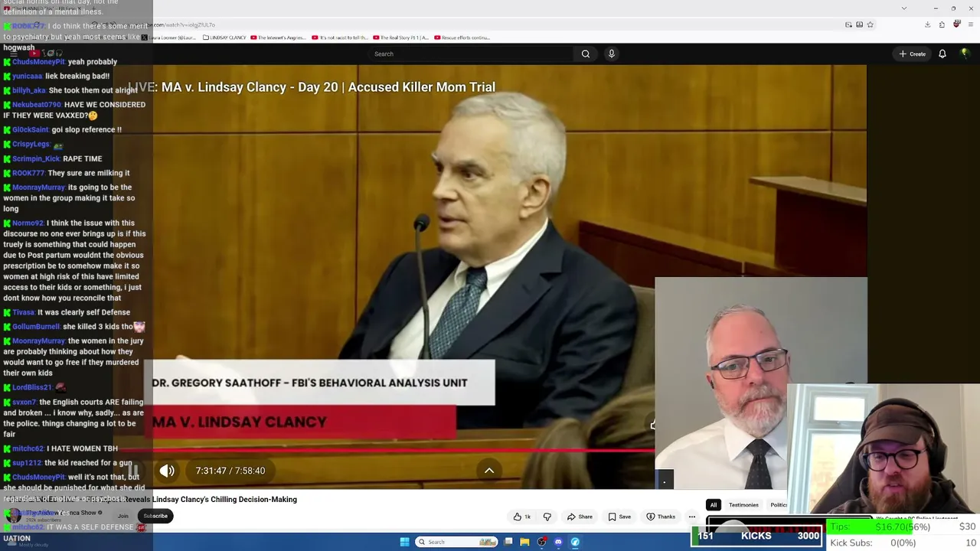Open the Laura Loomer X bookmark
Viewport: 980px width, 551px height.
[x=169, y=37]
